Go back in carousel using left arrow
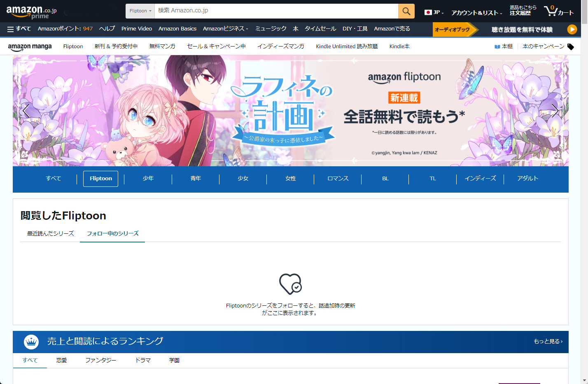The height and width of the screenshot is (384, 588). (26, 111)
